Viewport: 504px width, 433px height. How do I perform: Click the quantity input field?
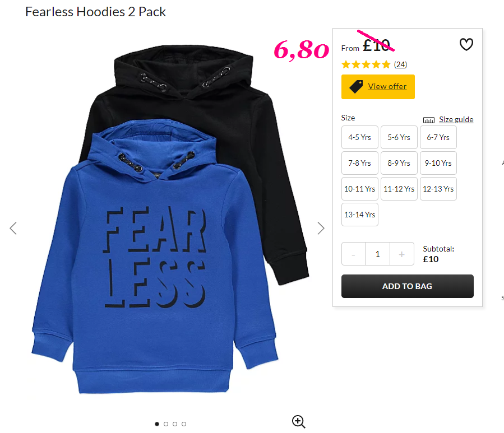(x=378, y=254)
